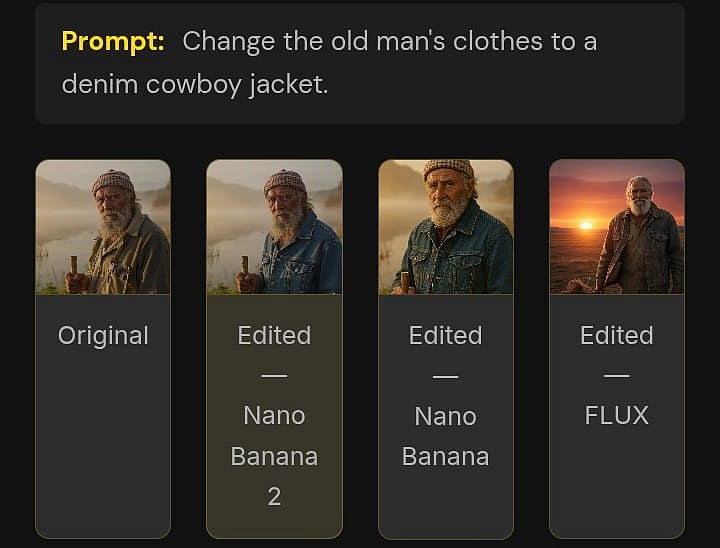Click the dash separator in the FLUX card
The image size is (720, 548).
point(617,375)
